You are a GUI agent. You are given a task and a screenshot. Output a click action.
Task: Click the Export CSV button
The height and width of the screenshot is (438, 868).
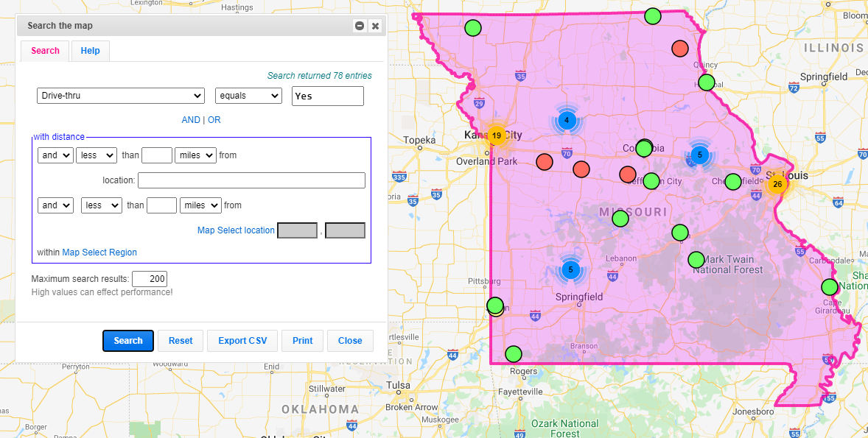(x=242, y=341)
